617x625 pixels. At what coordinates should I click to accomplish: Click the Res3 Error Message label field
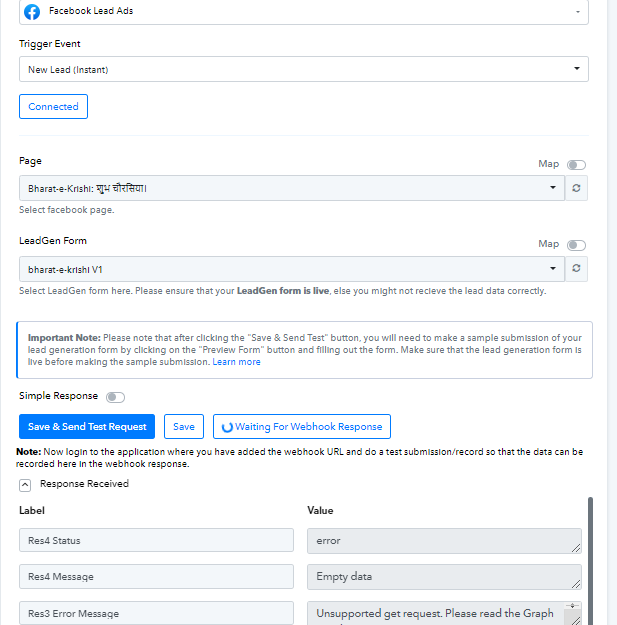coord(156,613)
